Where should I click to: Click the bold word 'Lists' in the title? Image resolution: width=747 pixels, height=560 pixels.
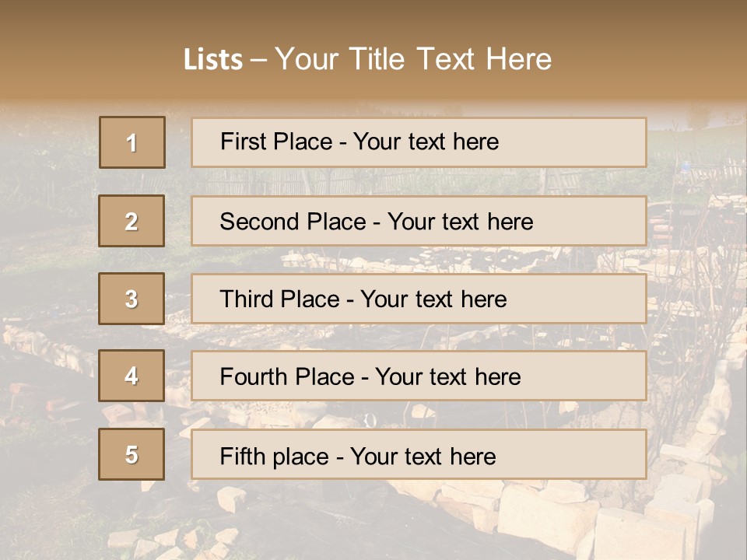213,60
